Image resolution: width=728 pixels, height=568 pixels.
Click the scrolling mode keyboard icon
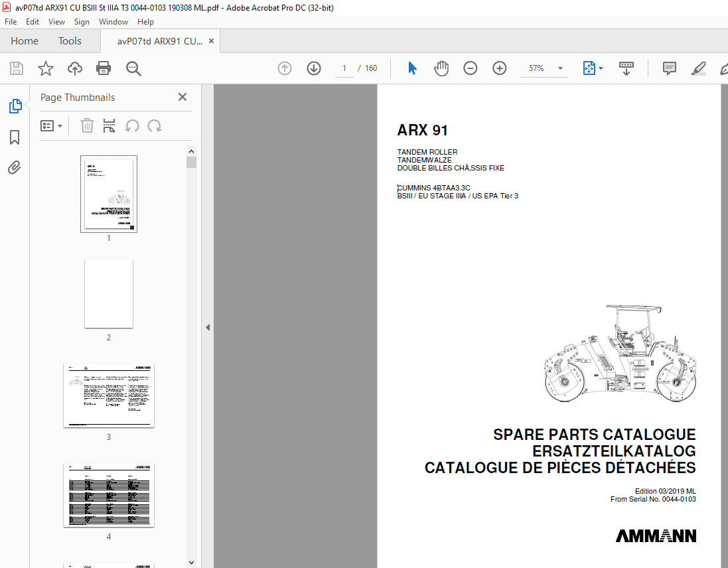click(626, 69)
